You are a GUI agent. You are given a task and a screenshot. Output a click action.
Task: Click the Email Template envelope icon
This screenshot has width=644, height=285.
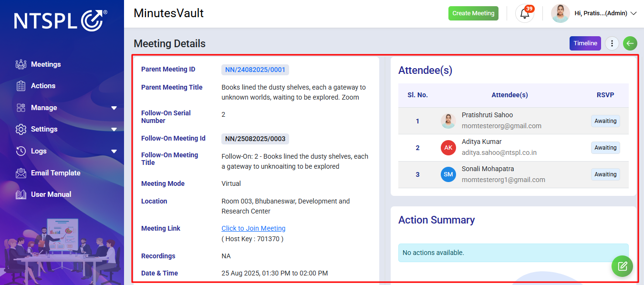(x=21, y=173)
